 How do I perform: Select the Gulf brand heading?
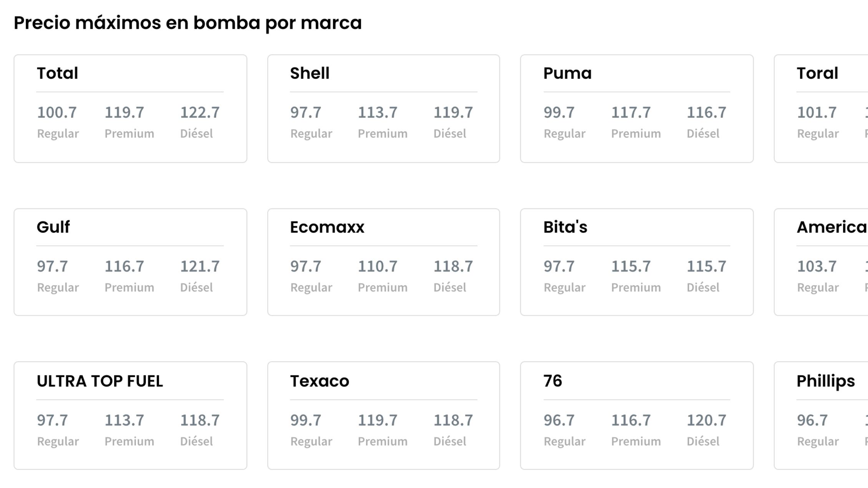pos(53,227)
